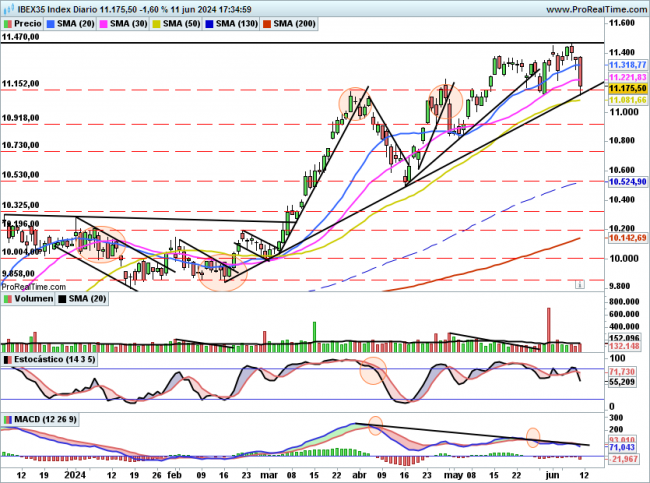Image resolution: width=650 pixels, height=483 pixels.
Task: Open the www.ProRealTime.com link at top right
Action: pyautogui.click(x=590, y=8)
